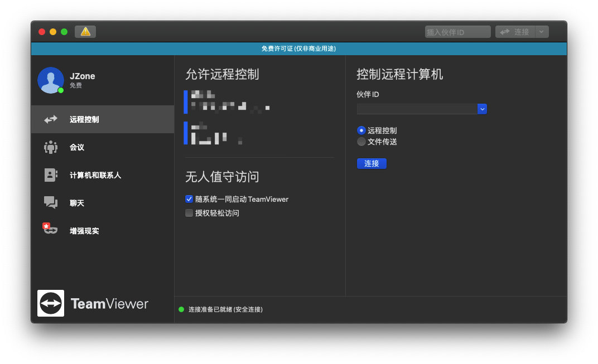Expand partner ID history dropdown arrow
Image resolution: width=598 pixels, height=364 pixels.
coord(482,109)
